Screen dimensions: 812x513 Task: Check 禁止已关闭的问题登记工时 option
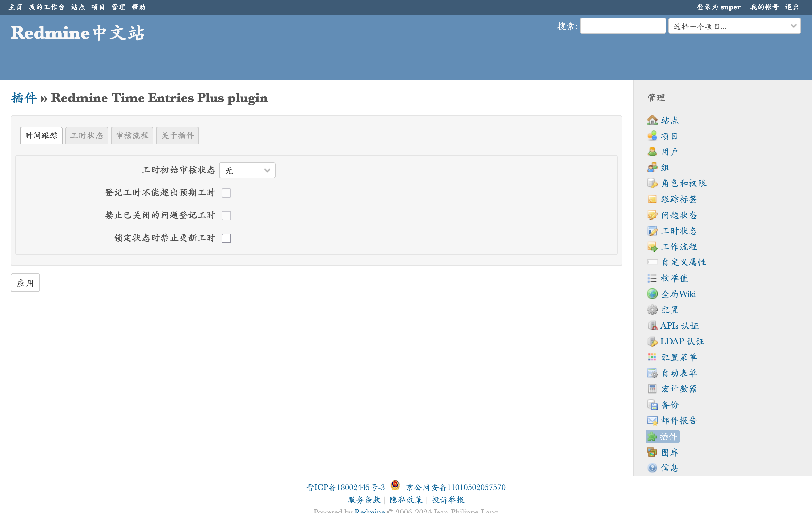pos(226,215)
